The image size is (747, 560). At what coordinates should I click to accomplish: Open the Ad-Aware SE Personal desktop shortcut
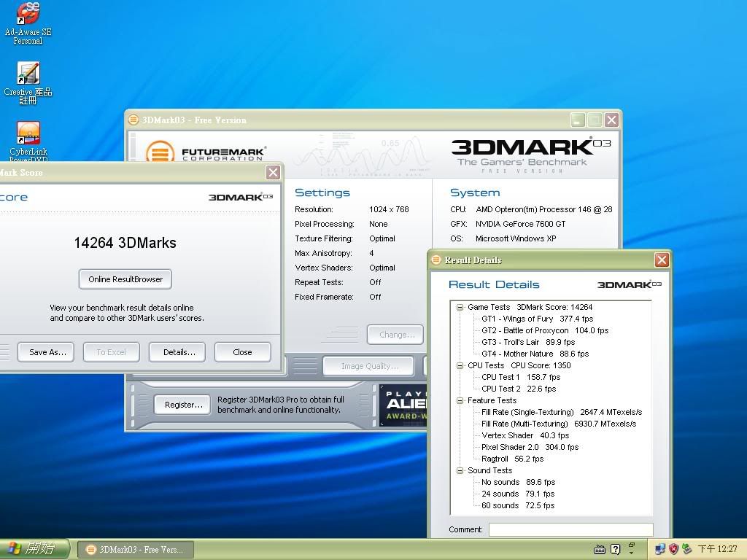(28, 15)
